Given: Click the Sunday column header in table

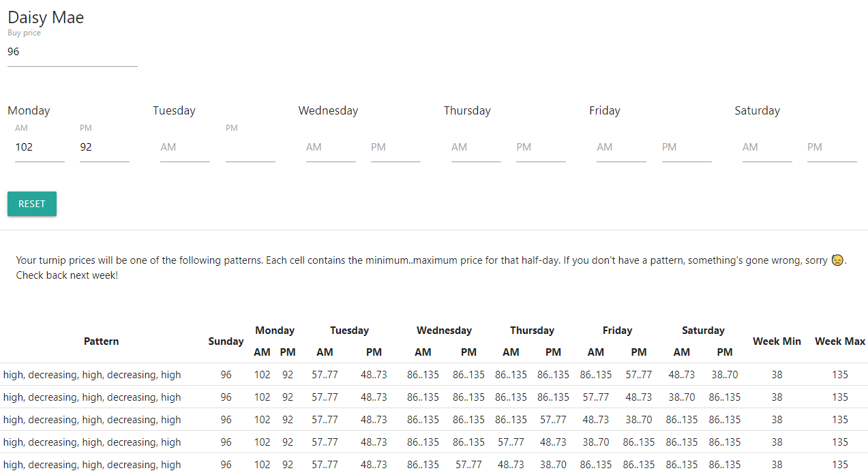Looking at the screenshot, I should (x=226, y=341).
